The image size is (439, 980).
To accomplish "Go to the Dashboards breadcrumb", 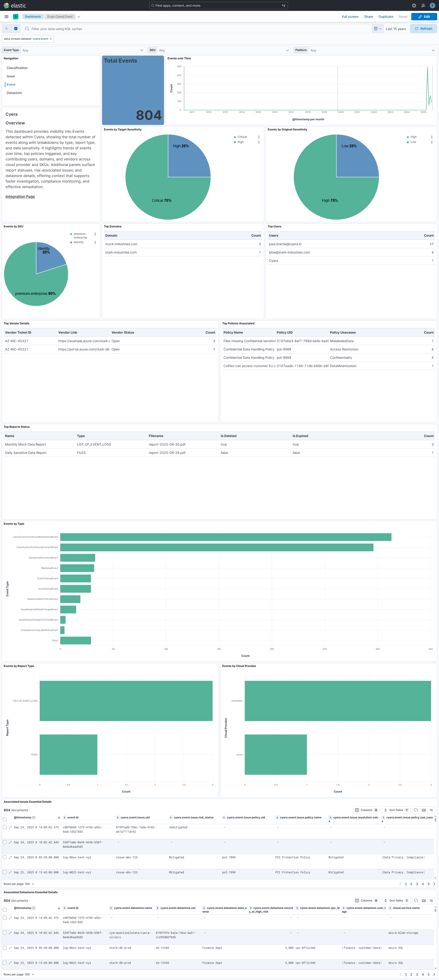I will (33, 16).
